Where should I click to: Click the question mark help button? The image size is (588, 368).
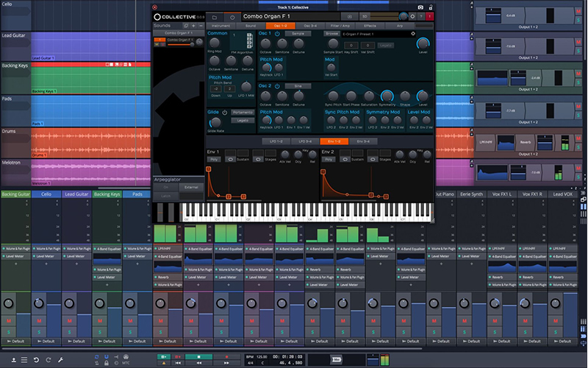[x=421, y=16]
